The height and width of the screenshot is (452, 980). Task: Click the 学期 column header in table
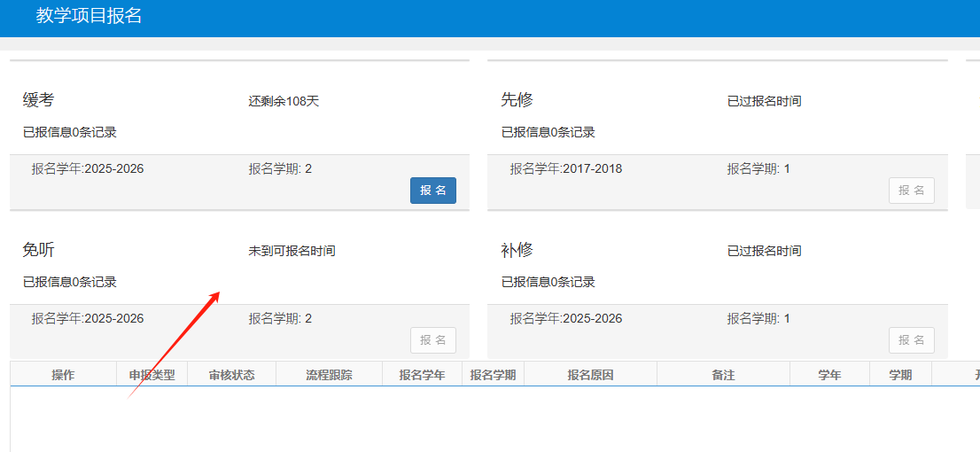point(900,375)
